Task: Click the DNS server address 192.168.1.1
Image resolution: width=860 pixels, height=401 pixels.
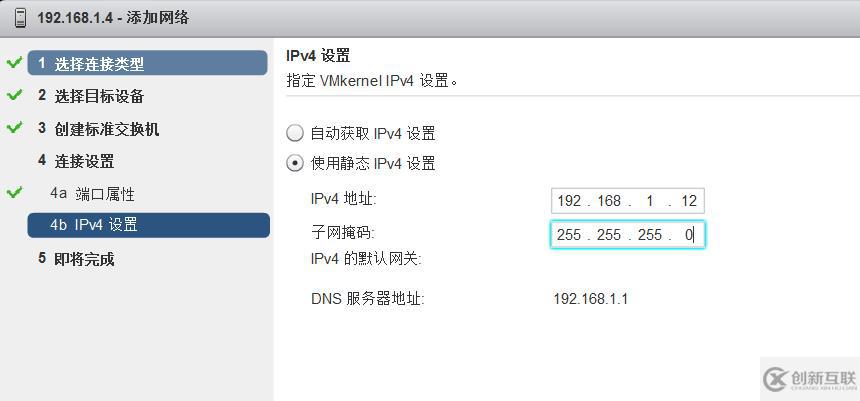Action: (590, 298)
